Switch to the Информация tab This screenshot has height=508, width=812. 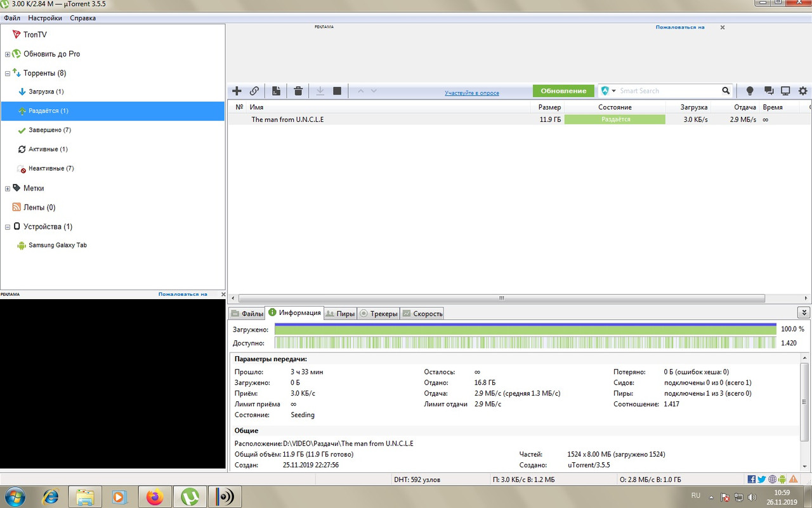point(294,312)
